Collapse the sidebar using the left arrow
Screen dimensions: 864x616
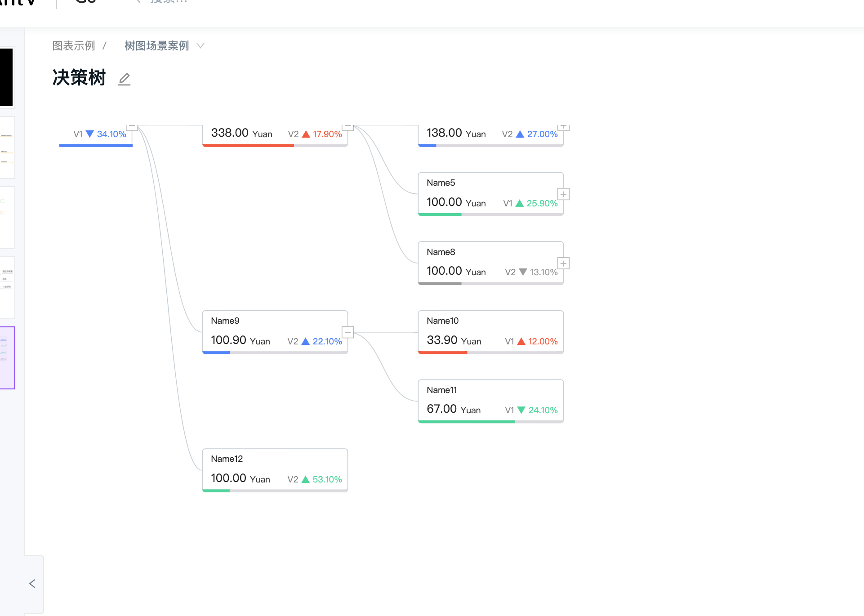(x=32, y=583)
